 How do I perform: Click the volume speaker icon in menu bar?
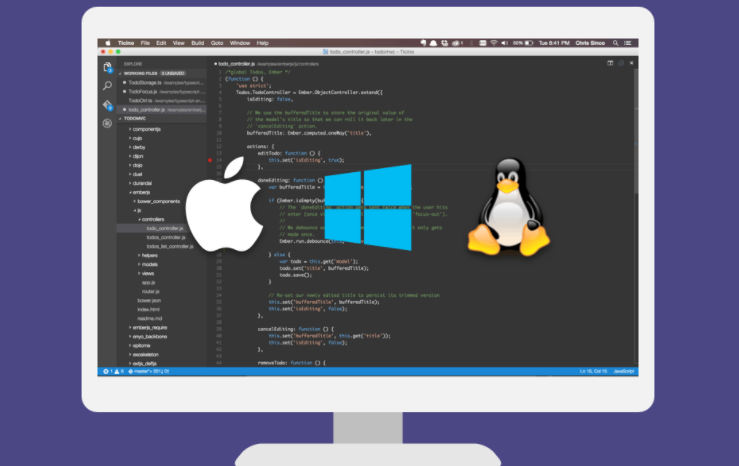[504, 43]
